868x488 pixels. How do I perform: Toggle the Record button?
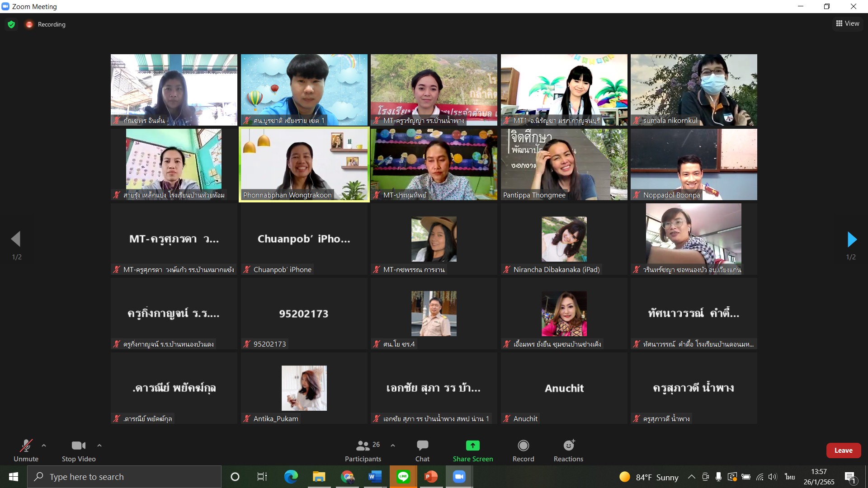click(x=523, y=450)
